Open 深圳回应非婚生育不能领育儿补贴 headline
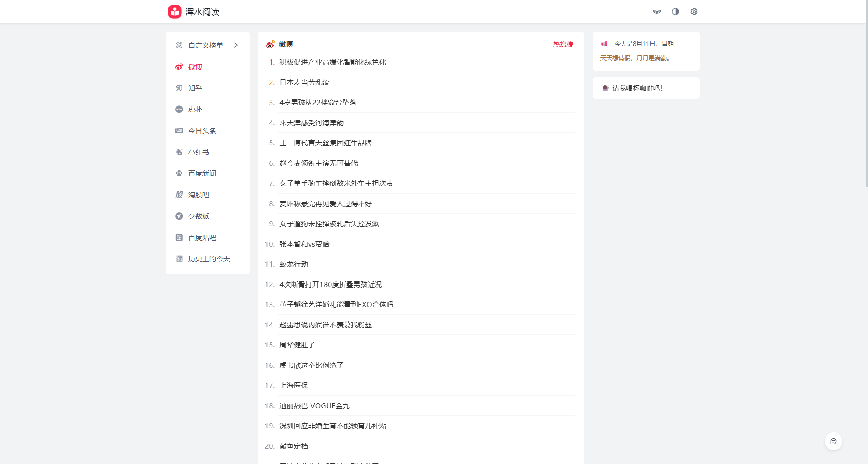The image size is (868, 464). pos(333,425)
